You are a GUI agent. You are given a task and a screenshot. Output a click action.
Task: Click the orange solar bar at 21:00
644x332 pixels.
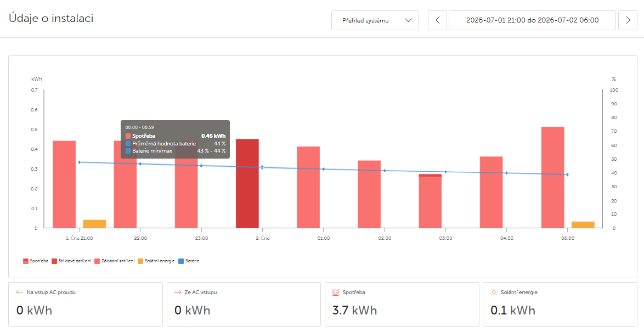[94, 224]
